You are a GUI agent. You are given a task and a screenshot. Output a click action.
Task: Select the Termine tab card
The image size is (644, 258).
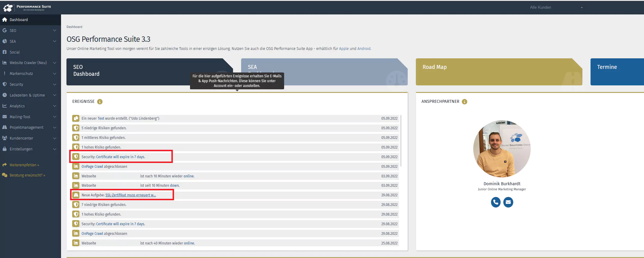pyautogui.click(x=617, y=72)
